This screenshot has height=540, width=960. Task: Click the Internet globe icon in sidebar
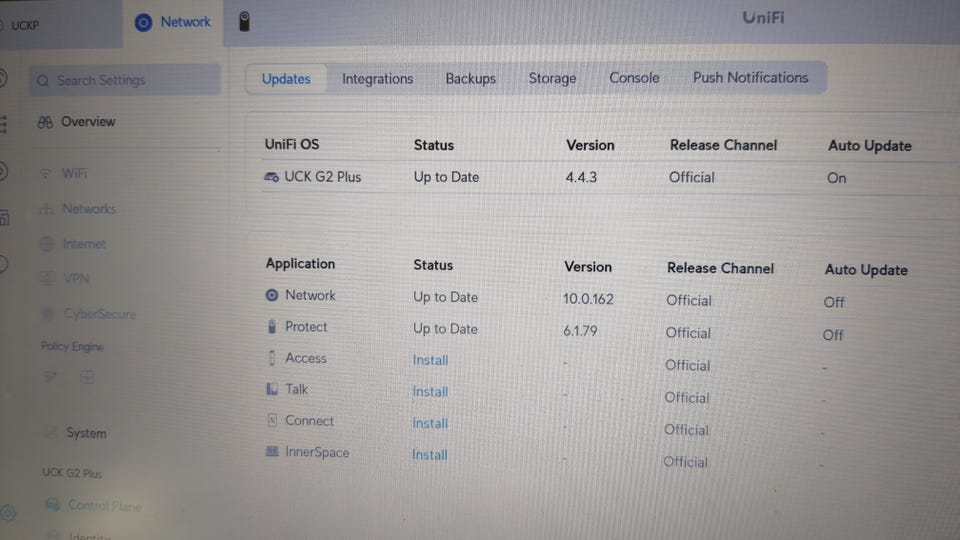45,244
